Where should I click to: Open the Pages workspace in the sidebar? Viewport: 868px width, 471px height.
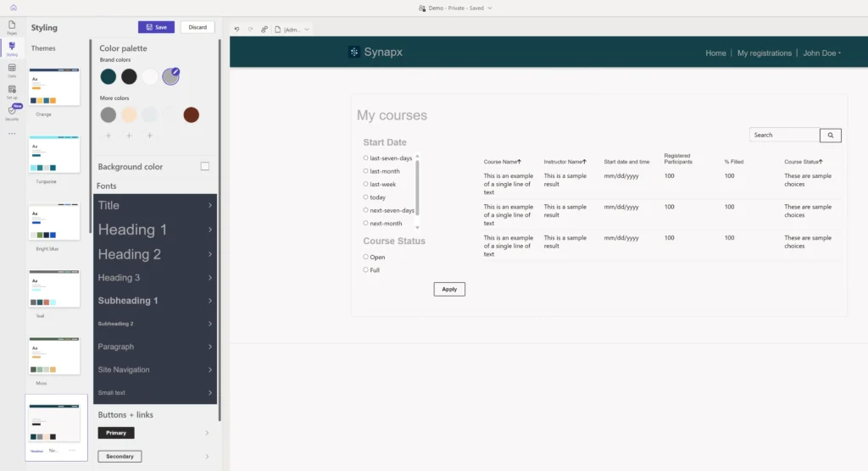coord(12,26)
